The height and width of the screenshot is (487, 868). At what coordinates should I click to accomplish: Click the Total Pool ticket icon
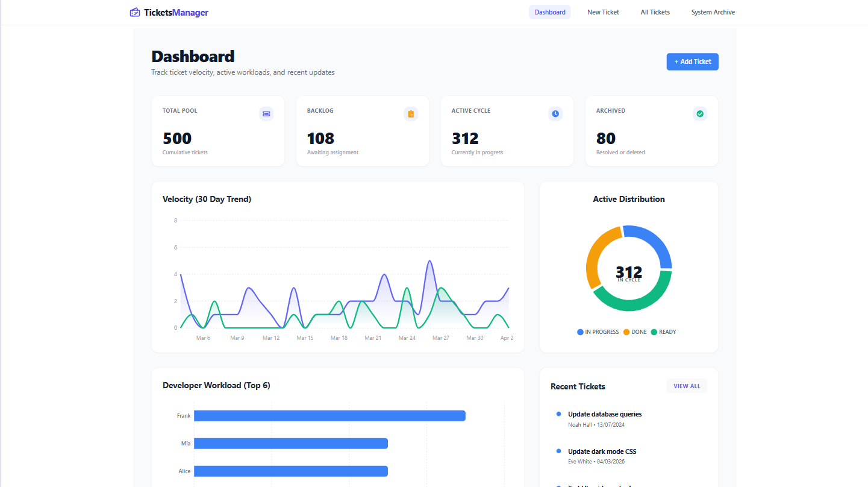pyautogui.click(x=266, y=114)
